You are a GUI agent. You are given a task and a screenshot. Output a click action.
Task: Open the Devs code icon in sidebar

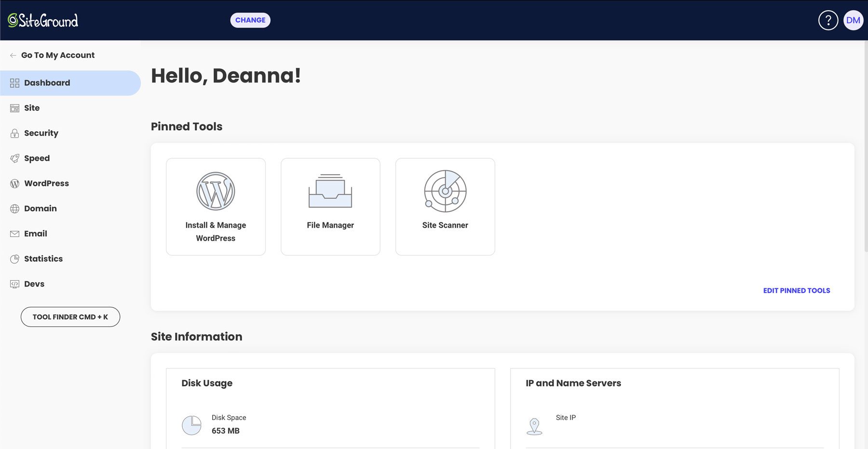(x=14, y=284)
